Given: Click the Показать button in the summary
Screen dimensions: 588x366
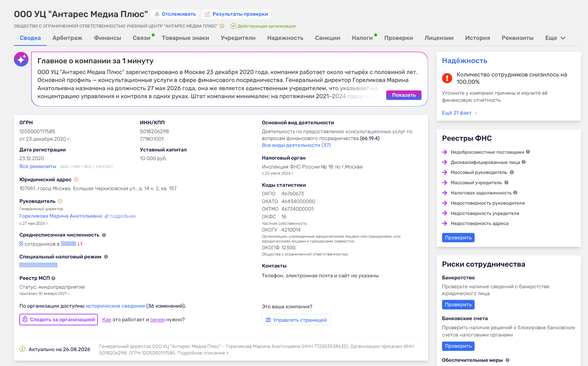Looking at the screenshot, I should (404, 95).
